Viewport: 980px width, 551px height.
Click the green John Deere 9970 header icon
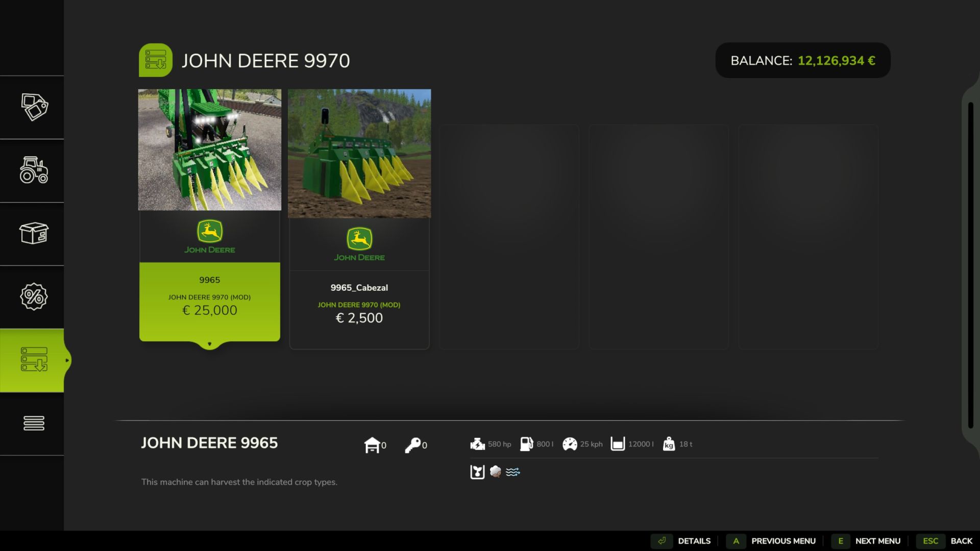[156, 60]
